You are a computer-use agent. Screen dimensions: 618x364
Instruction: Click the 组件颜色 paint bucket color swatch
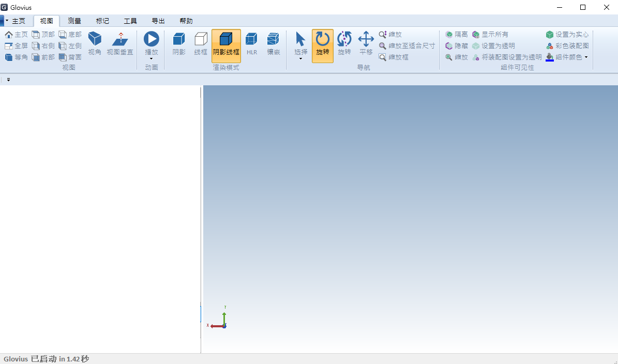tap(550, 57)
